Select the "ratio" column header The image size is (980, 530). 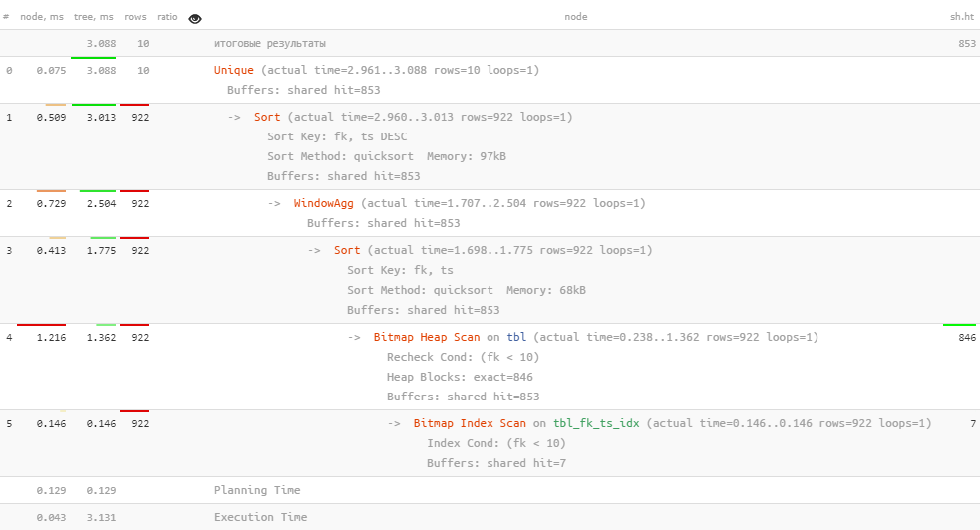coord(166,17)
